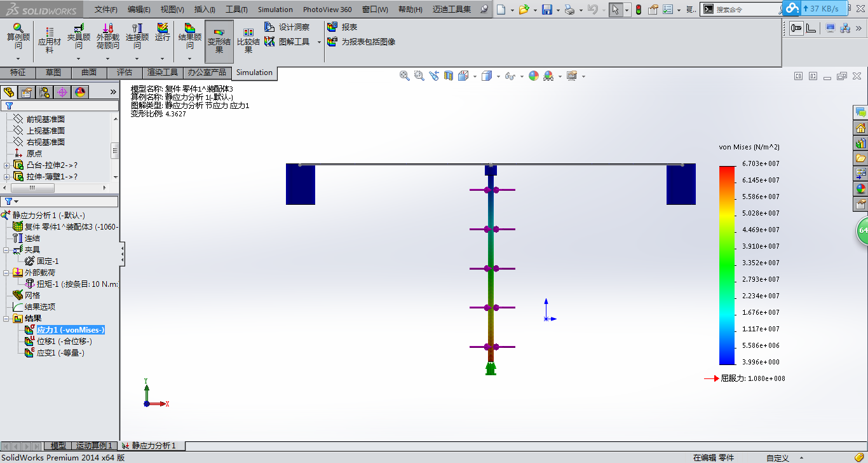This screenshot has height=463, width=868.
Task: Select 应变1 (-等量-) result plot
Action: coord(55,353)
